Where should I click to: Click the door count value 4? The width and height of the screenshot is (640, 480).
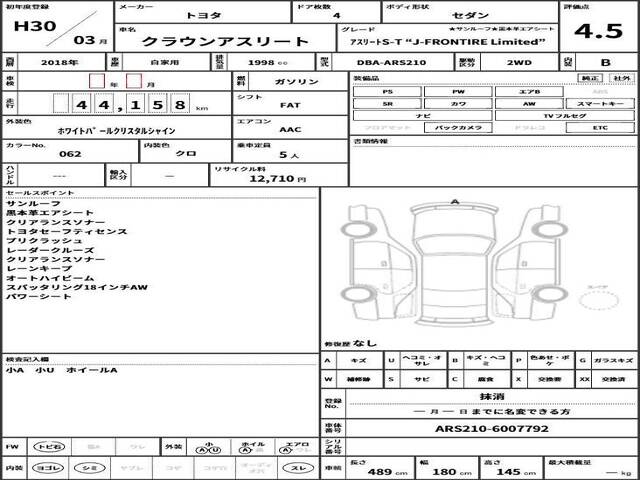click(336, 16)
